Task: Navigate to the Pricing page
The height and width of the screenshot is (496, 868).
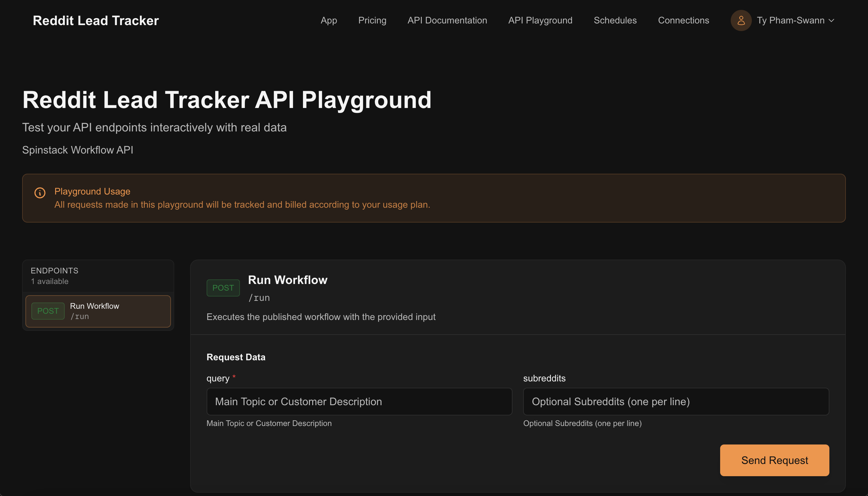Action: 372,20
